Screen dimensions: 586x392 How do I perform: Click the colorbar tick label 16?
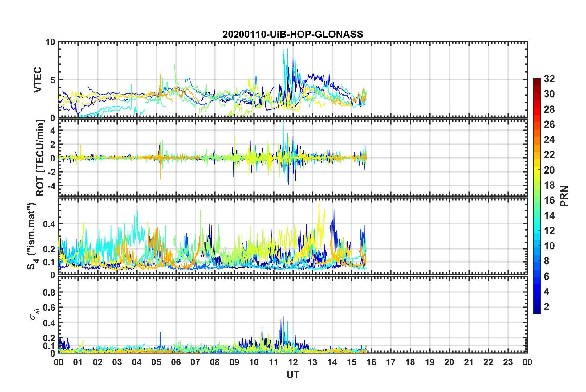[549, 200]
